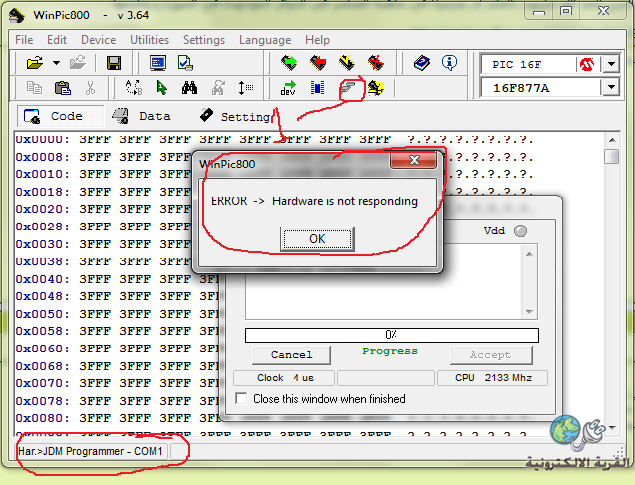The height and width of the screenshot is (485, 635).
Task: Open the Help menu
Action: pyautogui.click(x=317, y=40)
